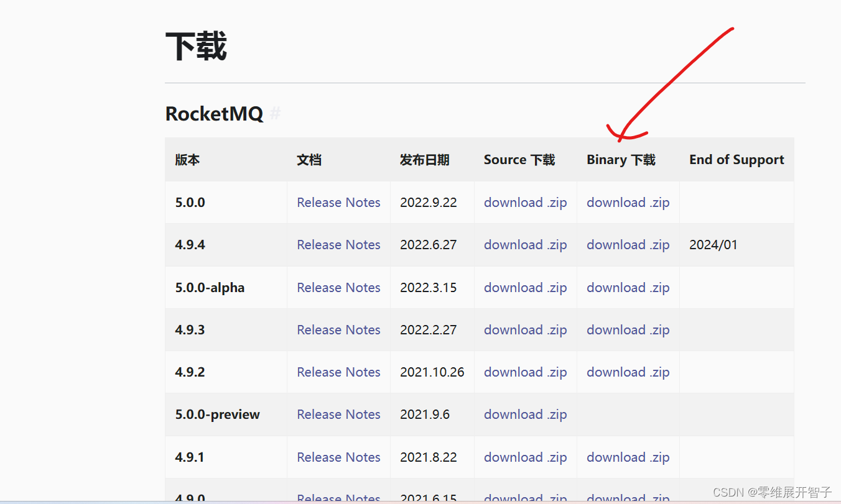Download the Binary zip for version 4.9.1
The image size is (841, 504).
(x=628, y=457)
